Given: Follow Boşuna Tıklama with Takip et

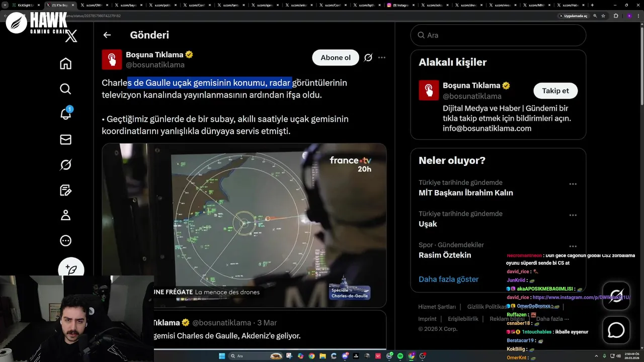Looking at the screenshot, I should tap(555, 90).
